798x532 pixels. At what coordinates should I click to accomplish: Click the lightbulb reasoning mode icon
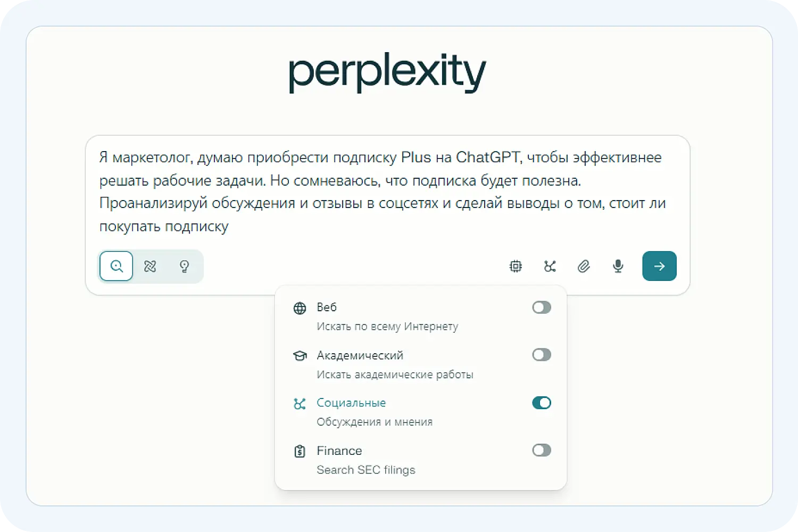[x=184, y=266]
